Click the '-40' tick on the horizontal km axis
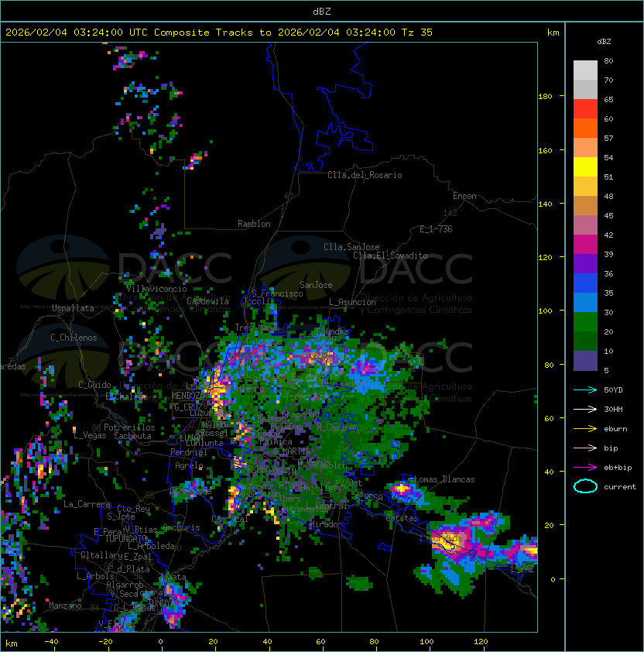The image size is (644, 652). click(x=52, y=642)
